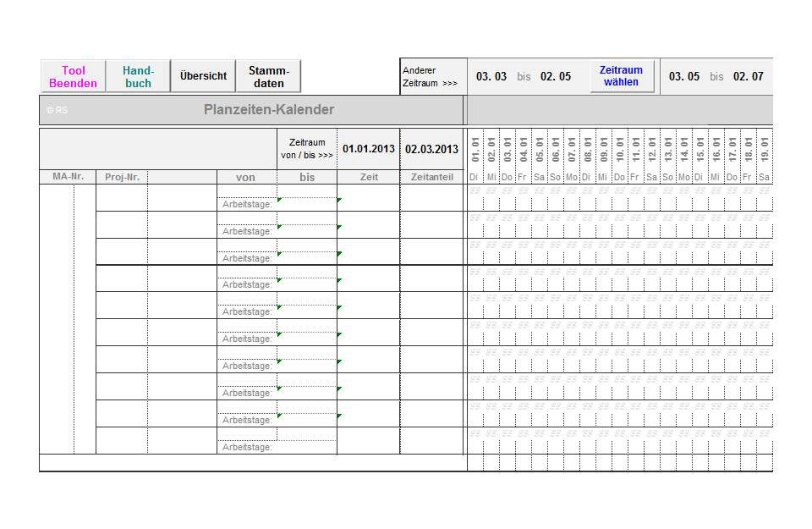Click the Zeitraum wählen button
This screenshot has width=812, height=529.
[x=622, y=76]
